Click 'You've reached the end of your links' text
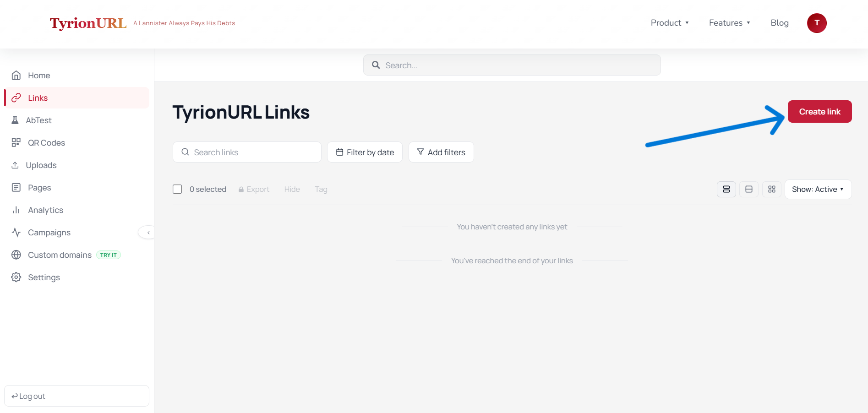868x413 pixels. point(512,261)
